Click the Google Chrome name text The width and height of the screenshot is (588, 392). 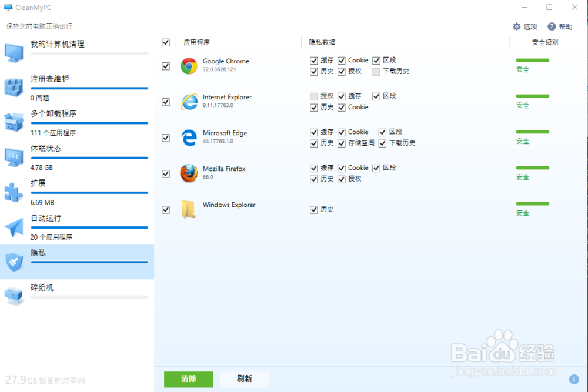226,61
